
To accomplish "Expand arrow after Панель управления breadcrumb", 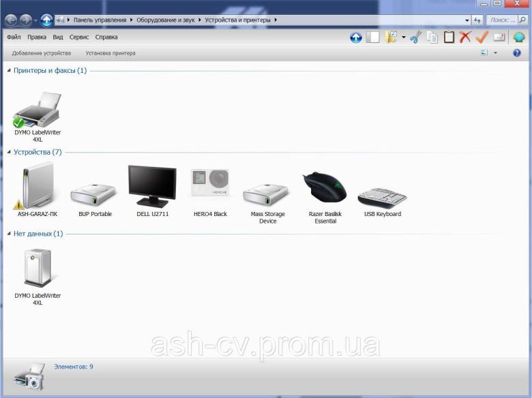I will 132,20.
